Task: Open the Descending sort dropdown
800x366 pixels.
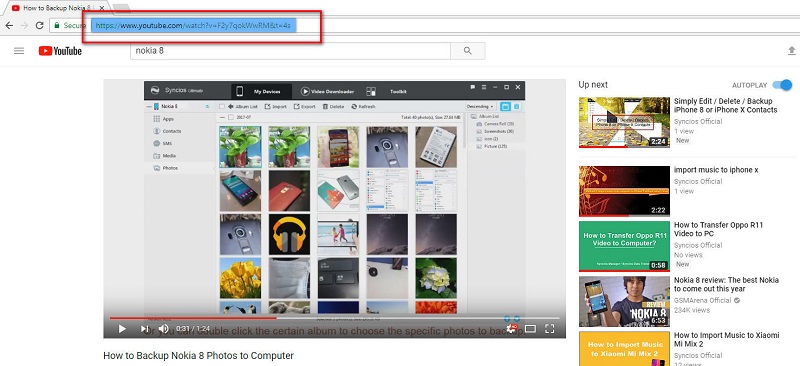Action: point(481,107)
